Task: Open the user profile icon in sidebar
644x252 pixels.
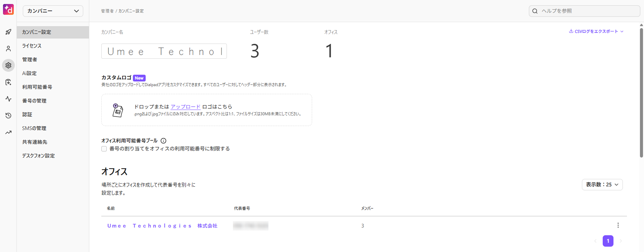Action: coord(8,49)
